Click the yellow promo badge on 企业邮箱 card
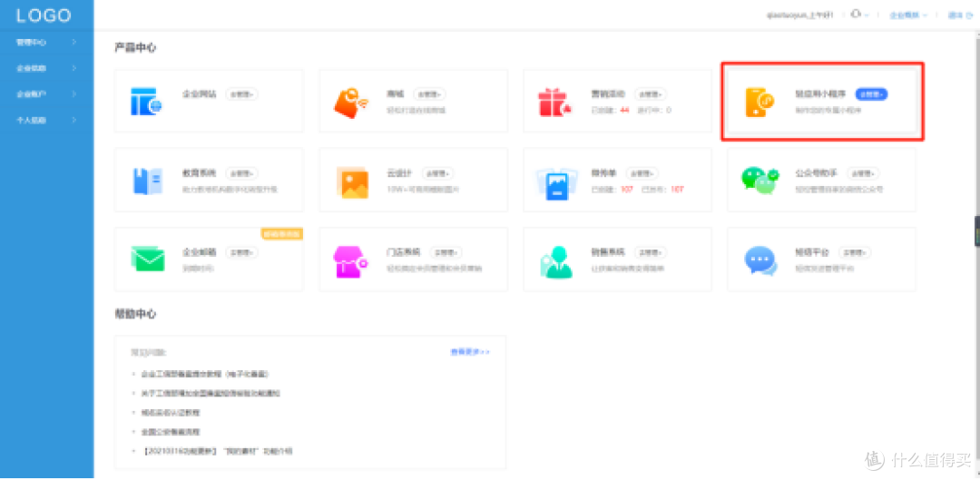 click(282, 234)
